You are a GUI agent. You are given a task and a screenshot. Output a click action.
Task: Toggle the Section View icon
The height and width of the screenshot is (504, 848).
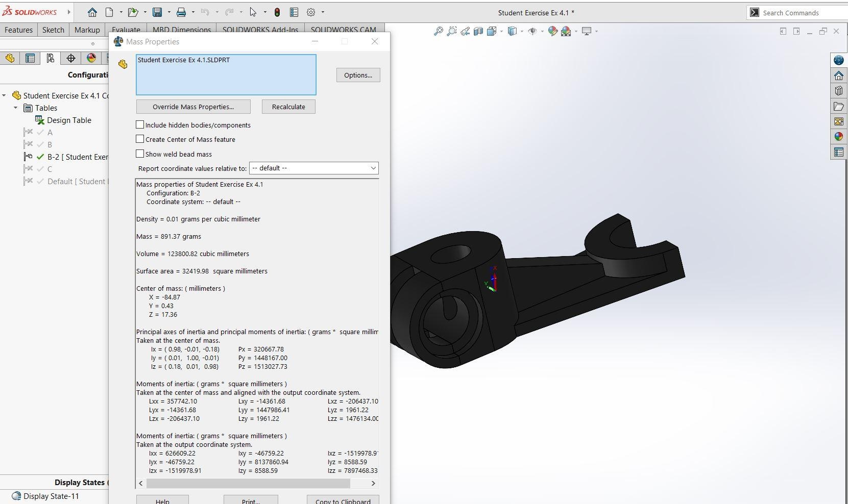click(478, 31)
